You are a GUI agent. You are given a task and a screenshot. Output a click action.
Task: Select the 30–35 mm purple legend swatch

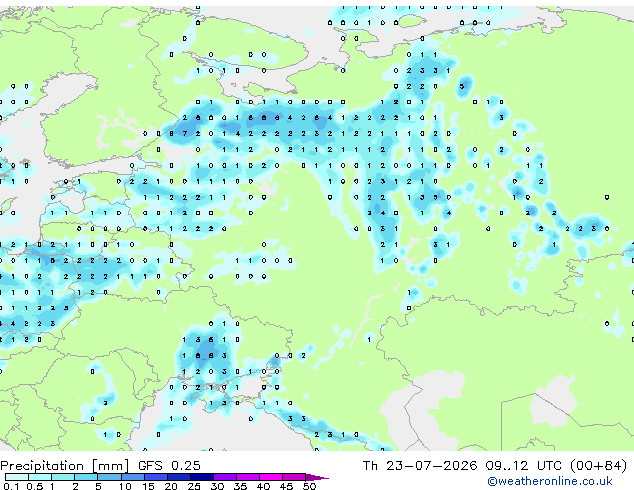coord(225,477)
